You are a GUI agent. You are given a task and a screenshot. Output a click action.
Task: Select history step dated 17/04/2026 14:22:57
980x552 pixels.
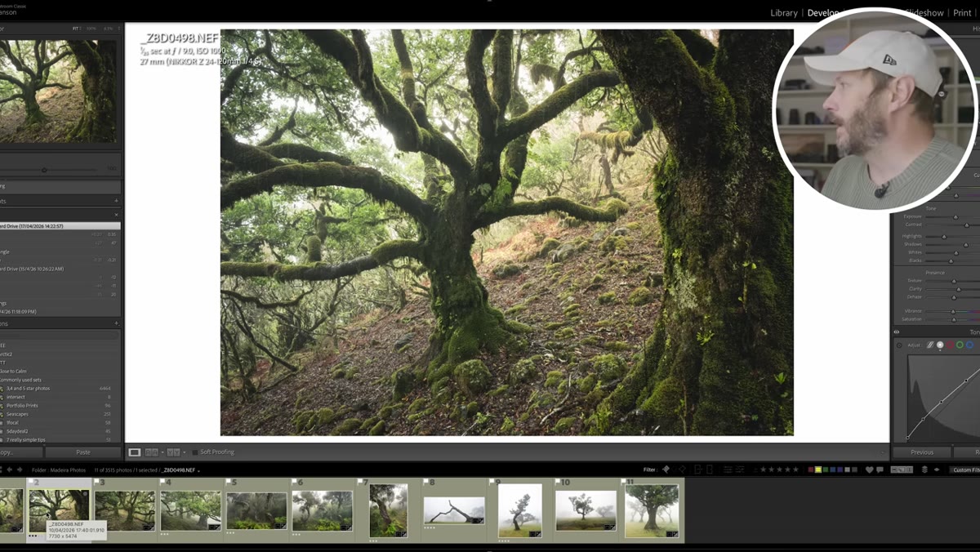point(60,226)
